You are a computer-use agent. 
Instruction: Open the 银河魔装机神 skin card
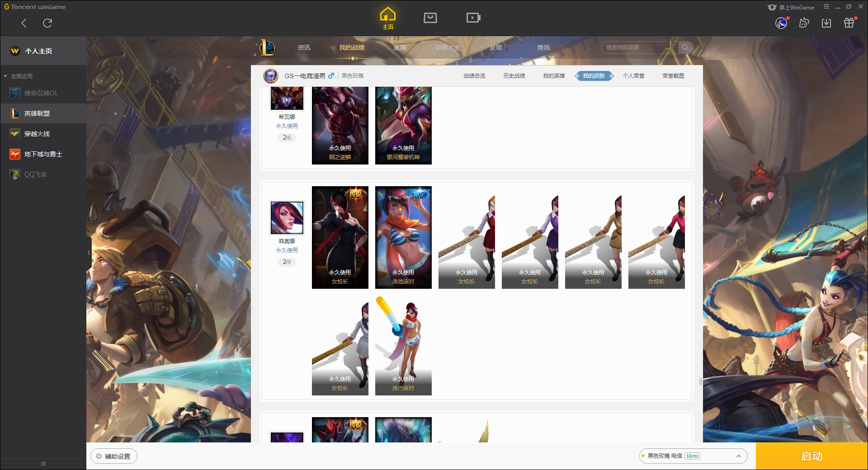click(x=403, y=126)
